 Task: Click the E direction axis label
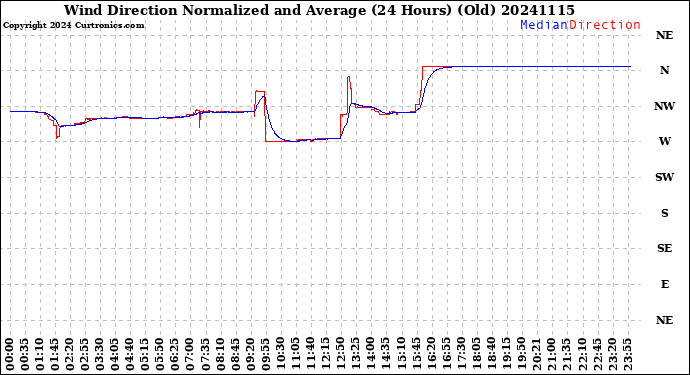pos(664,284)
